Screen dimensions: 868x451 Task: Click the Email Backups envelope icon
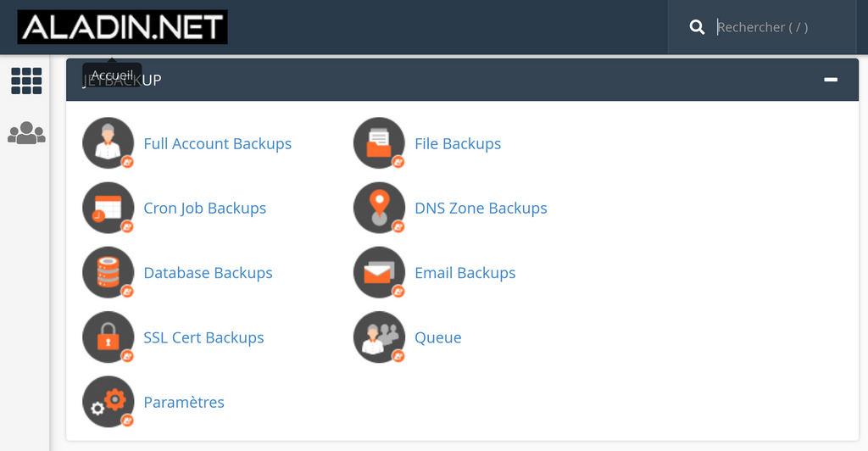[x=379, y=272]
